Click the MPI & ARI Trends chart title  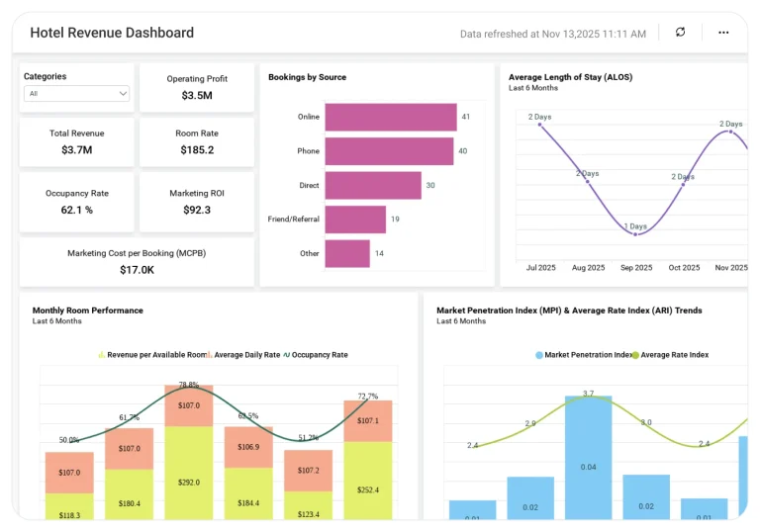[569, 310]
